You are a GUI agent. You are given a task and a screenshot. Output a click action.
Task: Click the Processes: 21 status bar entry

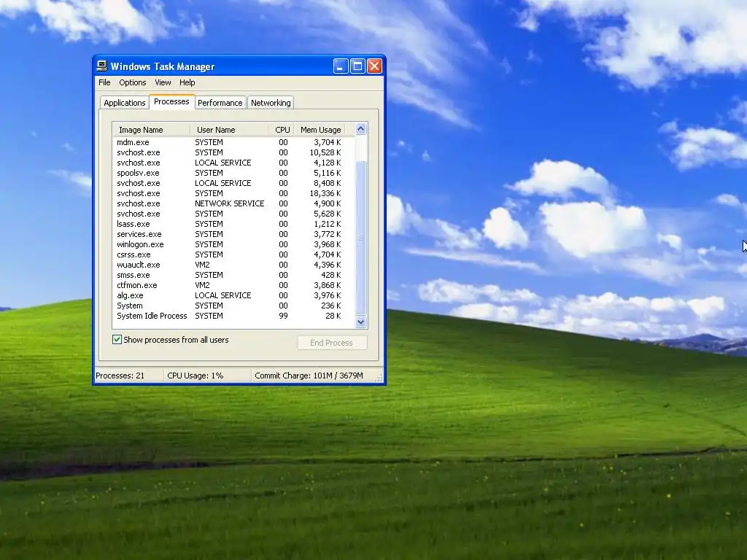[x=128, y=376]
